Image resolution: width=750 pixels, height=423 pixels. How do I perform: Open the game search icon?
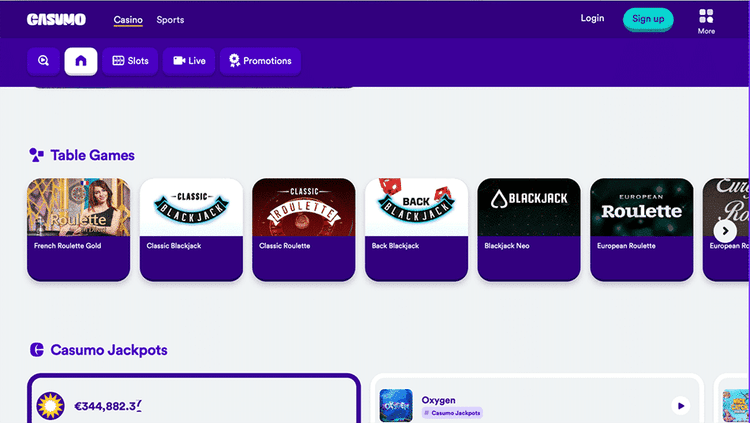pos(44,61)
